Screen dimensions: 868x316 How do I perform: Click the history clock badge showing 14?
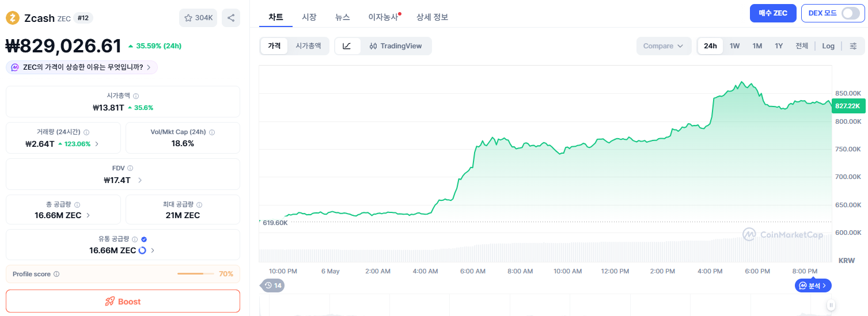pos(273,285)
